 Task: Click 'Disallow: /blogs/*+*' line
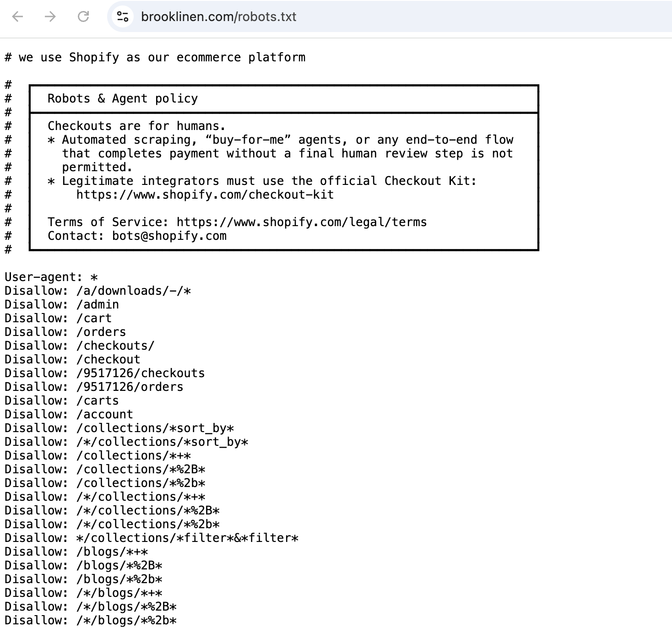pyautogui.click(x=76, y=552)
